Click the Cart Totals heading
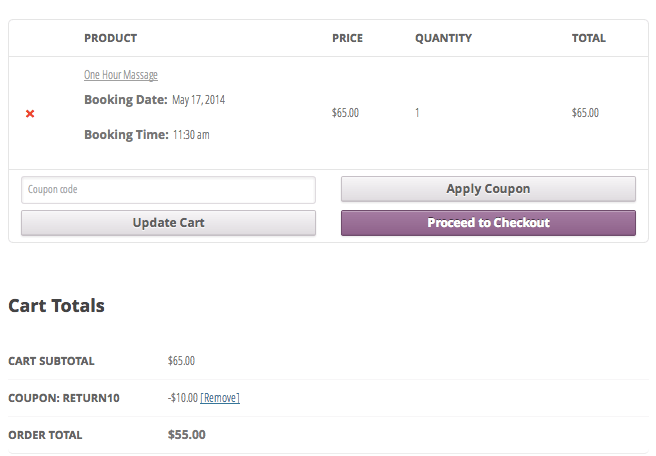 point(56,306)
